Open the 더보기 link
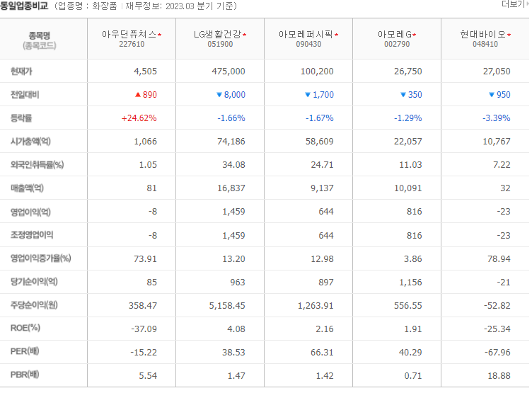The width and height of the screenshot is (532, 393). point(515,4)
